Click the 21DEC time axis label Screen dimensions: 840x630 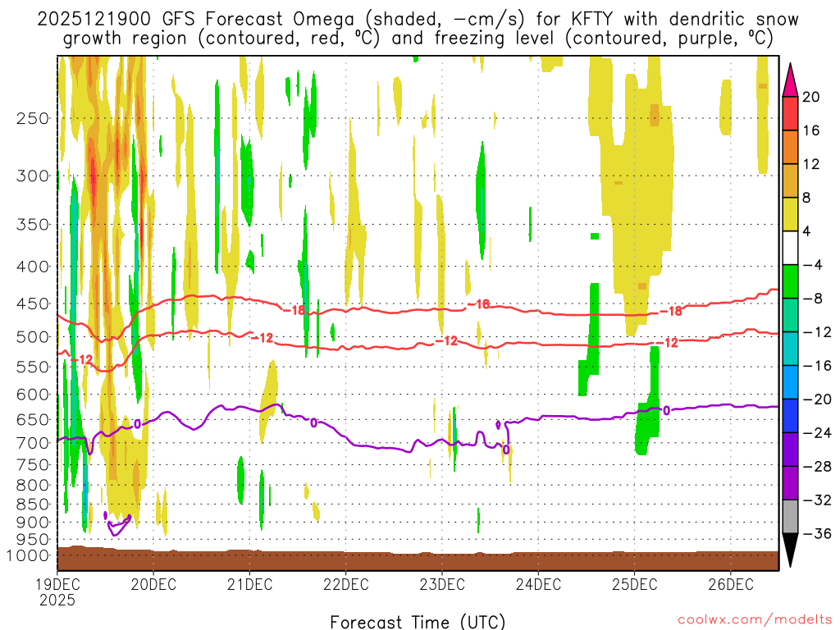point(249,584)
